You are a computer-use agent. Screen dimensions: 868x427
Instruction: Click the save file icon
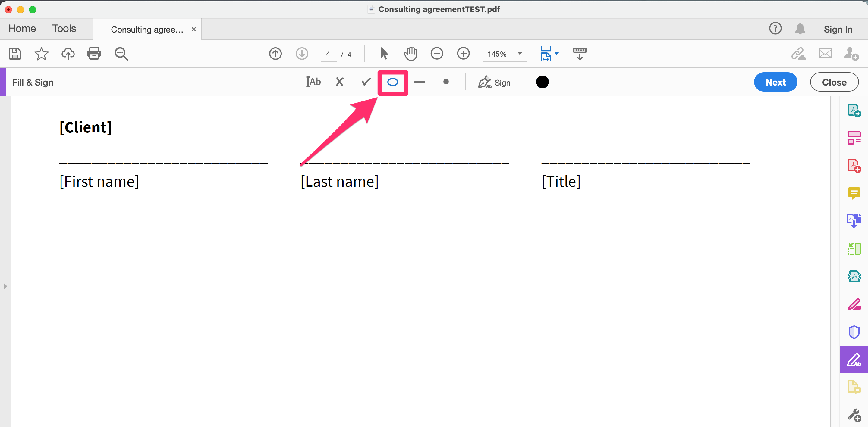point(14,53)
